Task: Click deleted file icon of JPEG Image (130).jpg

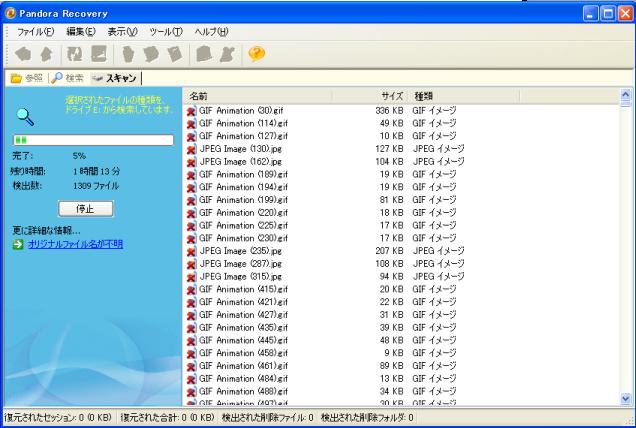Action: (x=191, y=149)
